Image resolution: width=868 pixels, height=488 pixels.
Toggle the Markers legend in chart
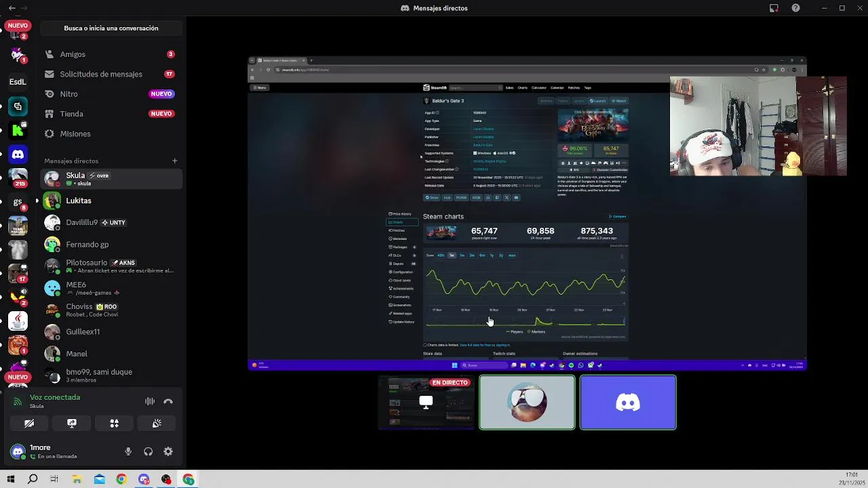[536, 332]
